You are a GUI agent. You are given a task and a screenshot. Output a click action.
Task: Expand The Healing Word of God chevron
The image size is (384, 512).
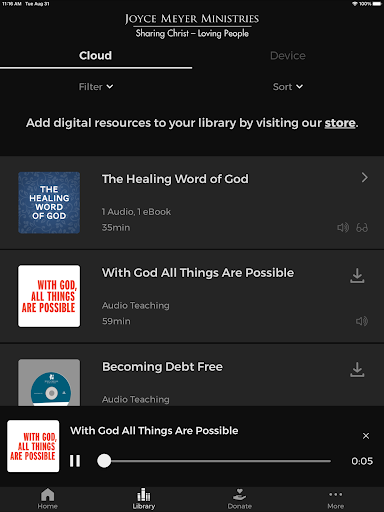click(365, 177)
